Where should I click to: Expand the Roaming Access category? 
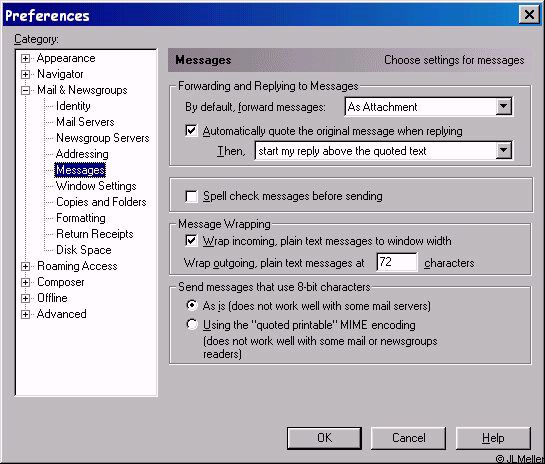point(25,266)
